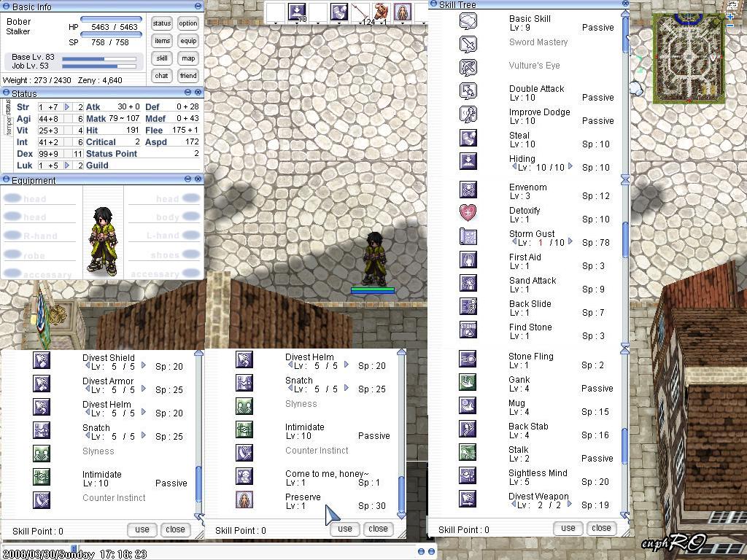
Task: Select the Back Stab skill icon
Action: click(x=468, y=429)
